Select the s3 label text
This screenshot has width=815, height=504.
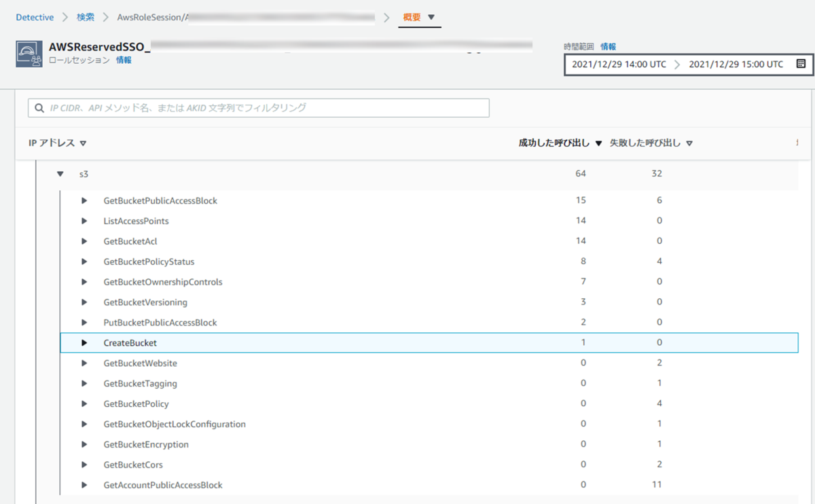[84, 174]
